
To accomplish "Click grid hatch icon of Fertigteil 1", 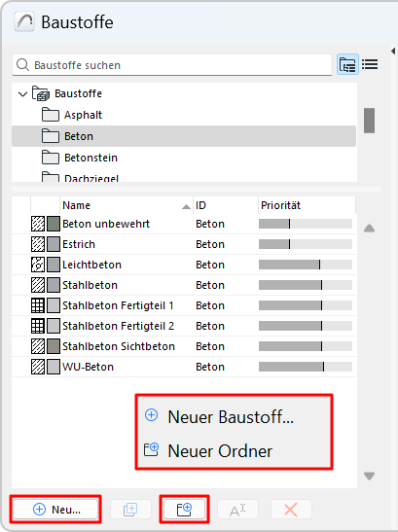I will tap(38, 305).
